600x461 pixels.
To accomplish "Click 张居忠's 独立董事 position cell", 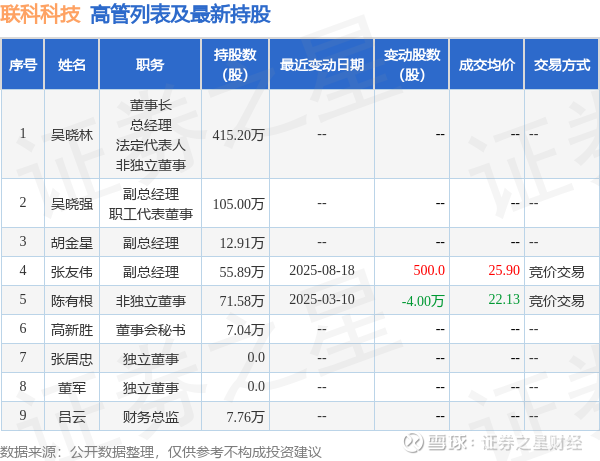I will (x=150, y=359).
